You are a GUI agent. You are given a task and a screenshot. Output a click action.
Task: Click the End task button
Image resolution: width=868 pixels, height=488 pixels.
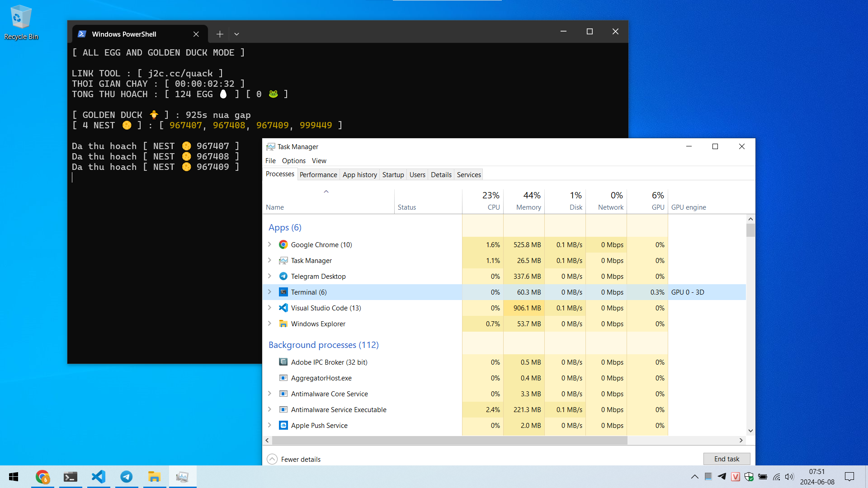pos(726,459)
